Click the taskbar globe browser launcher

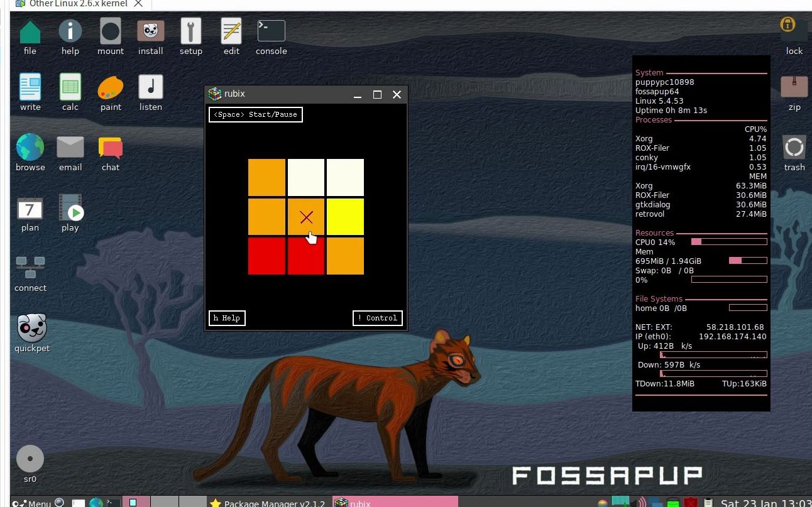point(96,503)
